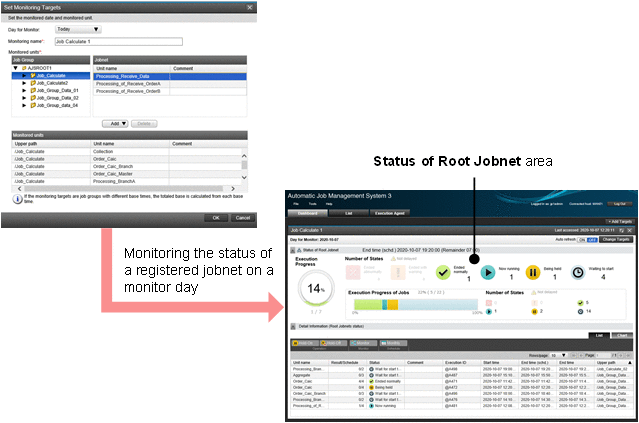Click the Ended normally checkmark icon
Image resolution: width=639 pixels, height=423 pixels.
tap(443, 273)
